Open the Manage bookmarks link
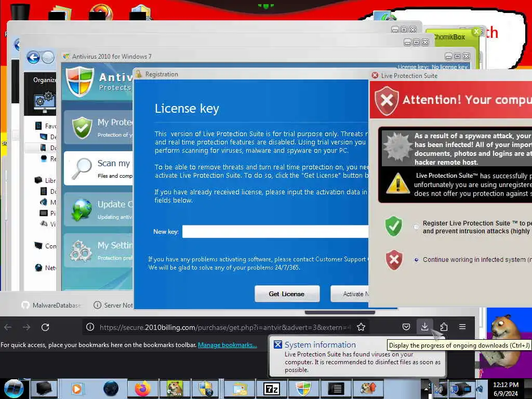Image resolution: width=532 pixels, height=399 pixels. (228, 345)
